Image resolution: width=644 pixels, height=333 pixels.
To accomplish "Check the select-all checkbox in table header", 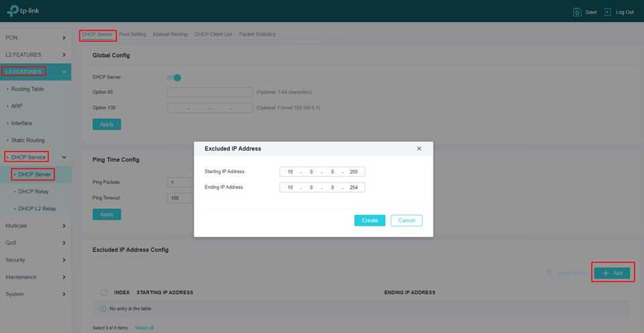I will (103, 293).
